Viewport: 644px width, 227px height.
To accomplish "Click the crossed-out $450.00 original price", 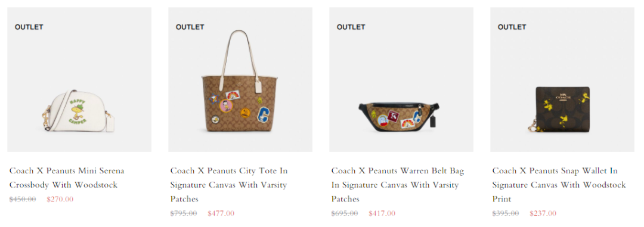I will (x=23, y=199).
